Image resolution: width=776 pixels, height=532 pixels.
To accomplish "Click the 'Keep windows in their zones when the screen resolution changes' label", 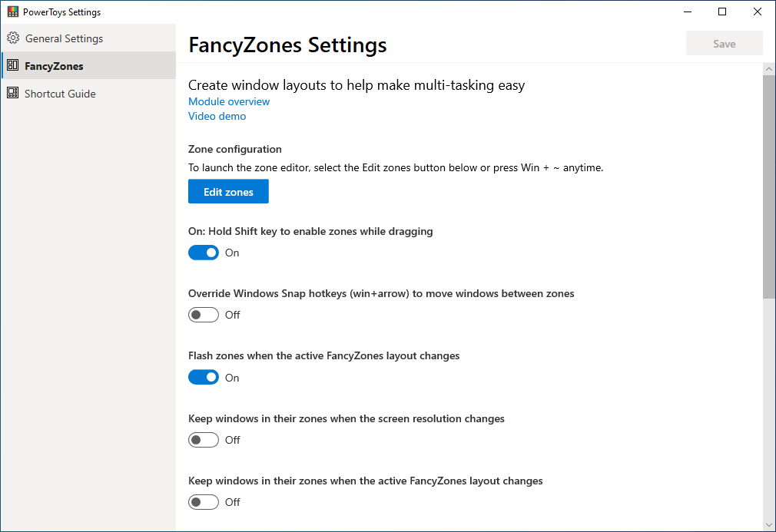I will pos(347,418).
